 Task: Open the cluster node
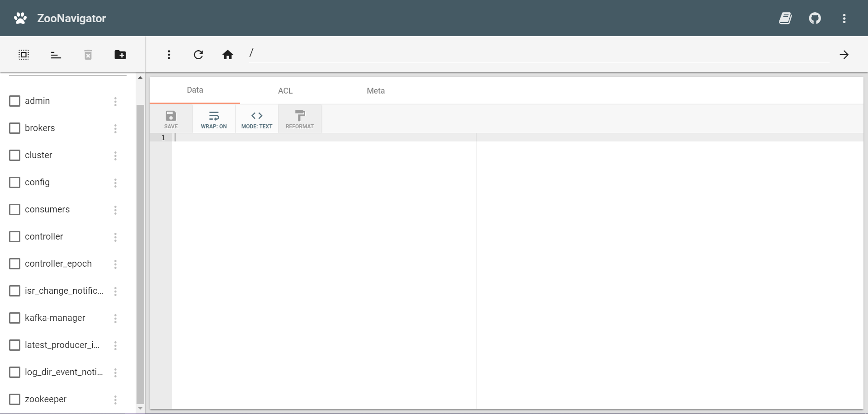pyautogui.click(x=38, y=155)
